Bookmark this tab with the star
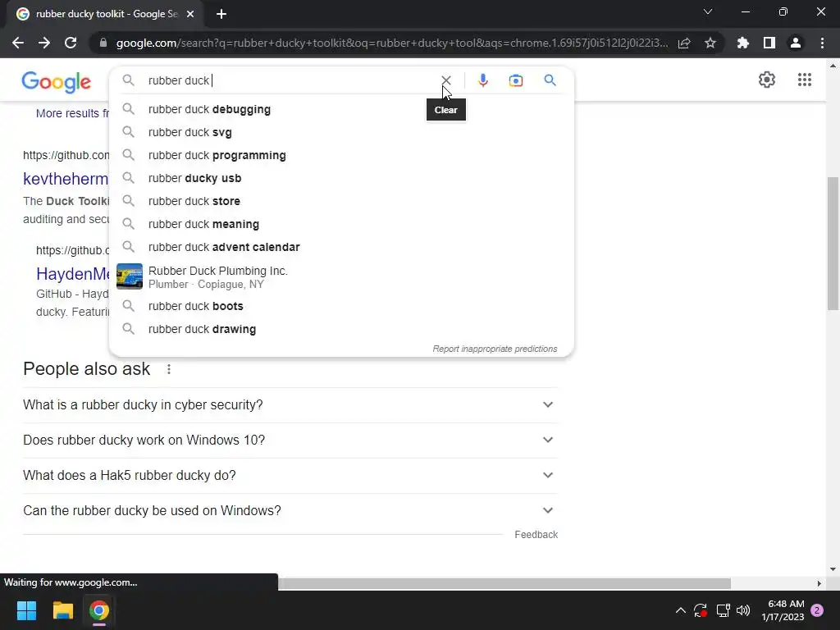840x630 pixels. 710,43
